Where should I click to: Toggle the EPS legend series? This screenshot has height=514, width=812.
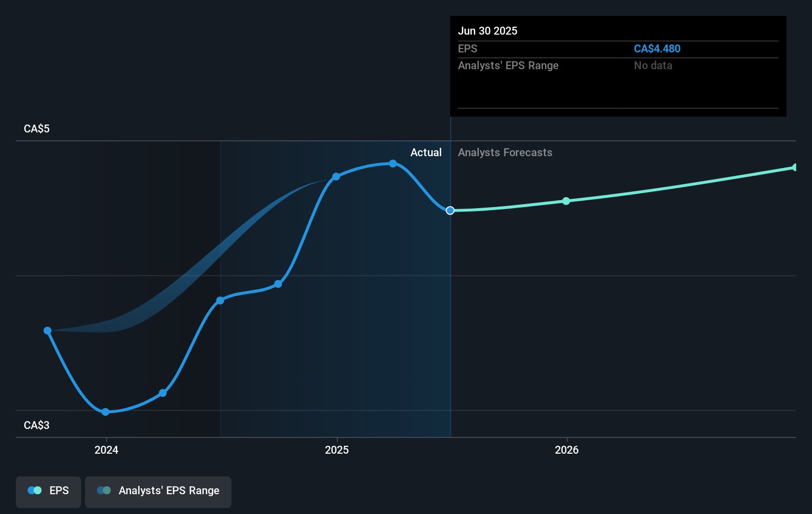pos(48,491)
